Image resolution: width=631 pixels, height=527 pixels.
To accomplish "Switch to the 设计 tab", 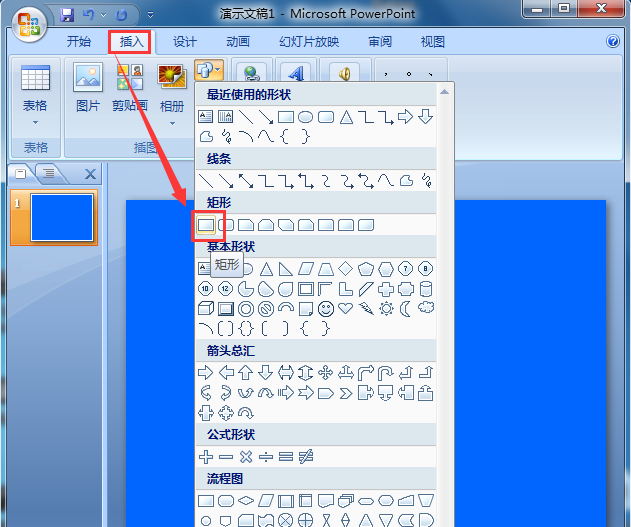I will coord(185,41).
